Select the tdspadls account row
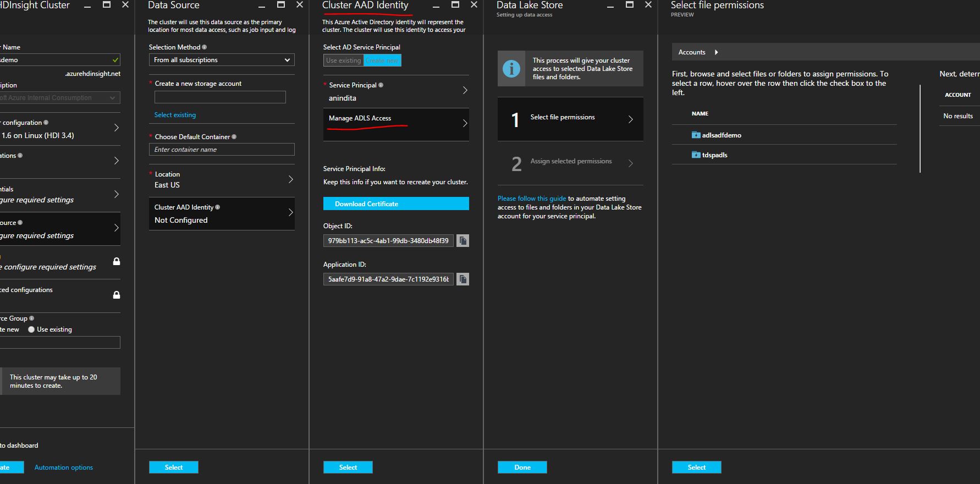 (784, 155)
